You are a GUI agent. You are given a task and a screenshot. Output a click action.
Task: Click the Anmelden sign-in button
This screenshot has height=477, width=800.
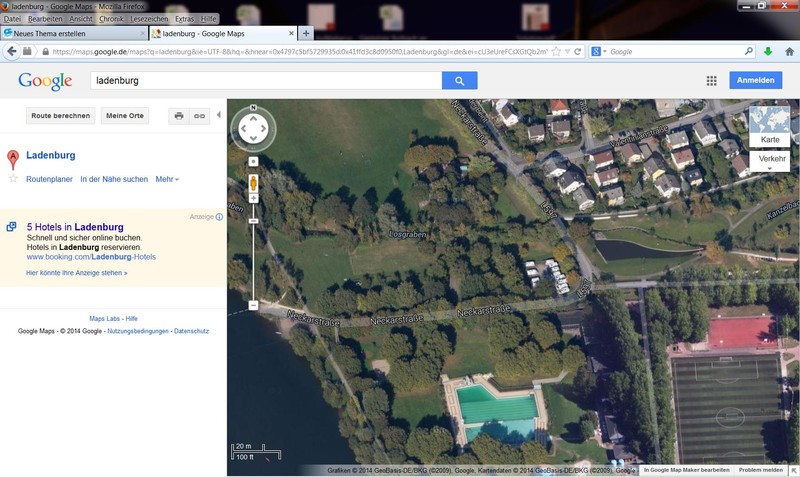pos(755,81)
